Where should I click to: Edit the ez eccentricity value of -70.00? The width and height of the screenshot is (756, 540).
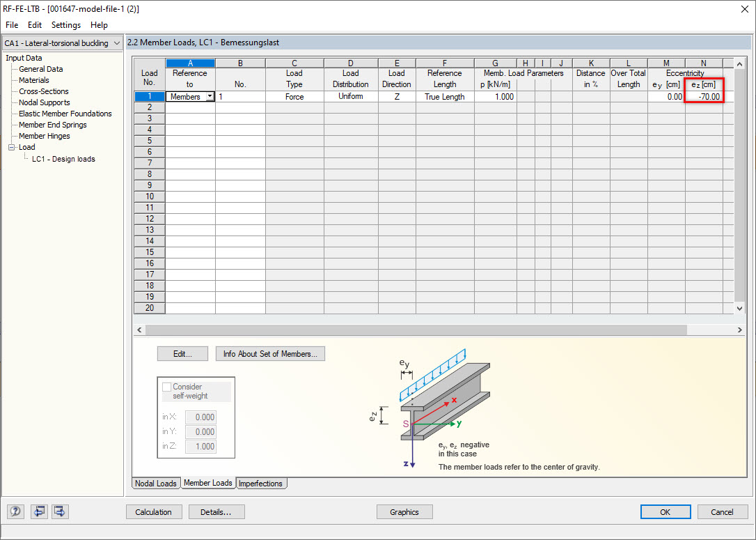tap(703, 96)
